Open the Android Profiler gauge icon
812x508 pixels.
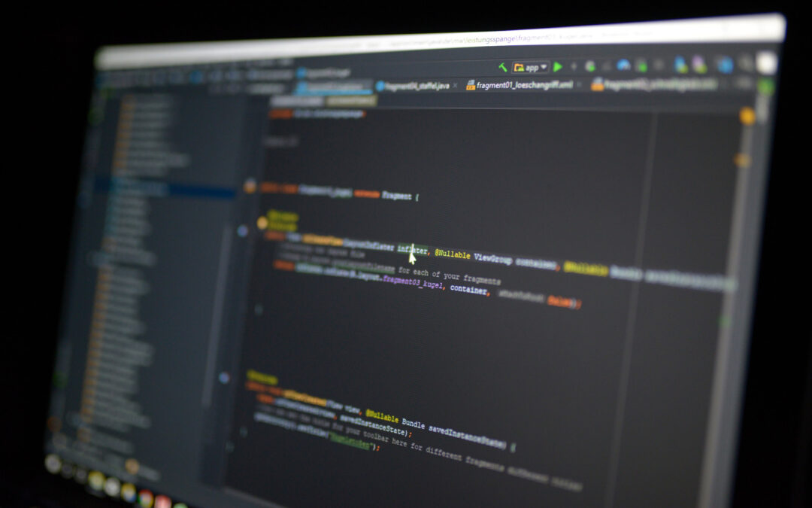click(623, 65)
